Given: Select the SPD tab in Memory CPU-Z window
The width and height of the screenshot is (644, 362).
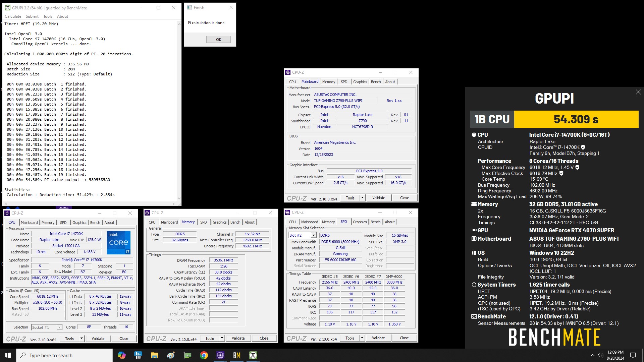Looking at the screenshot, I should tap(203, 222).
